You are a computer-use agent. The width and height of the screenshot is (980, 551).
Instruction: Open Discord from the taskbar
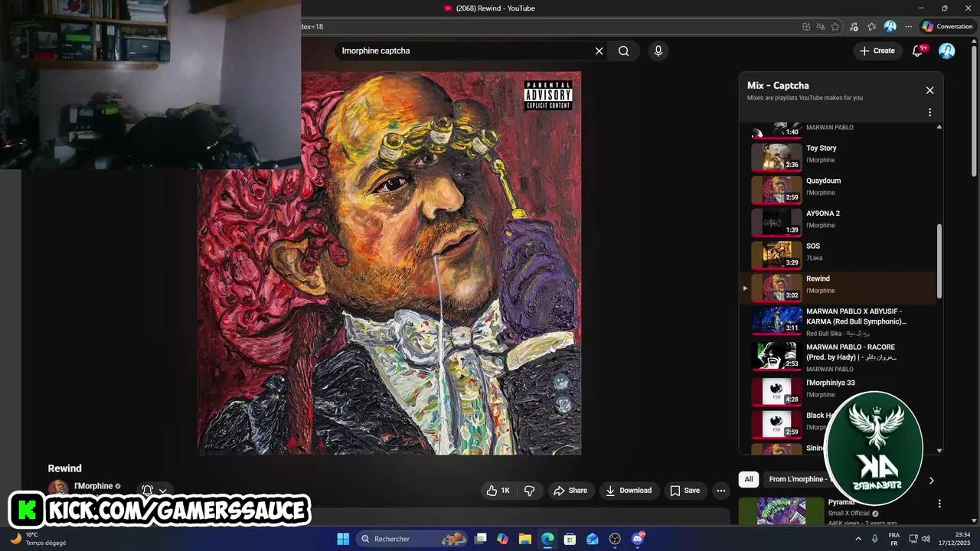point(638,539)
